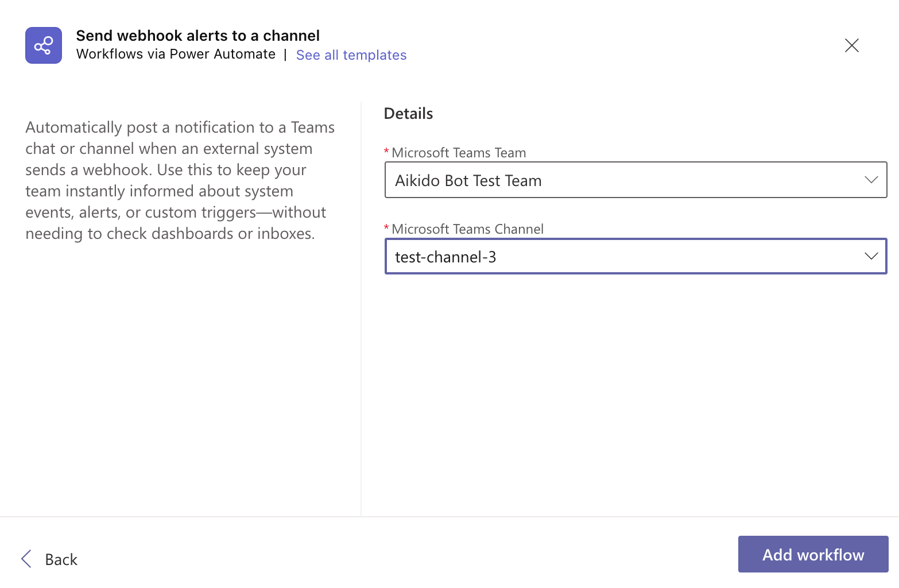
Task: Click the purple webhook workflow icon
Action: (44, 45)
